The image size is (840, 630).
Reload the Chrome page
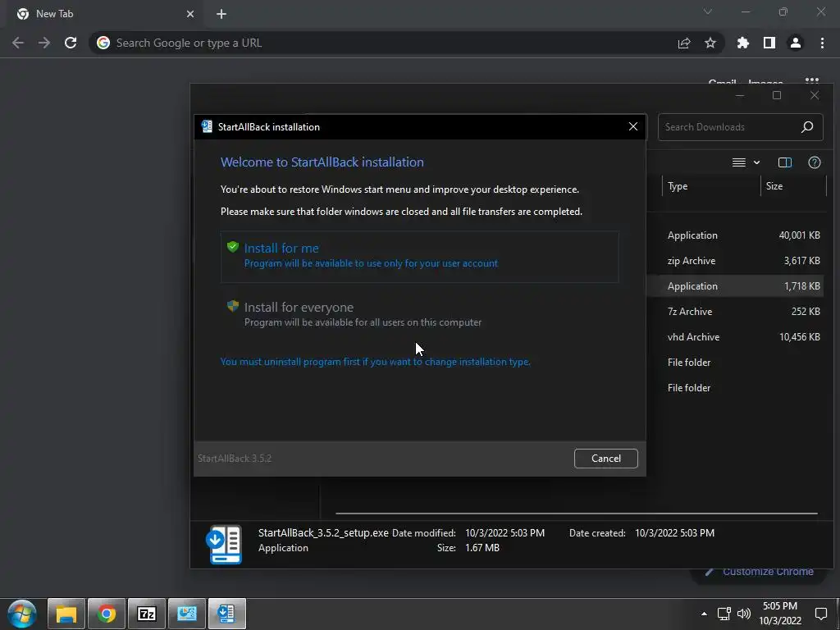tap(71, 43)
